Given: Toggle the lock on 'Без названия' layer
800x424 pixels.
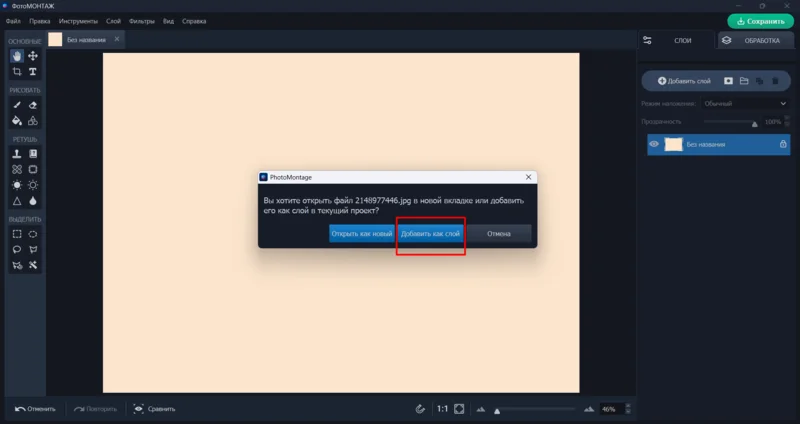Looking at the screenshot, I should pos(783,145).
